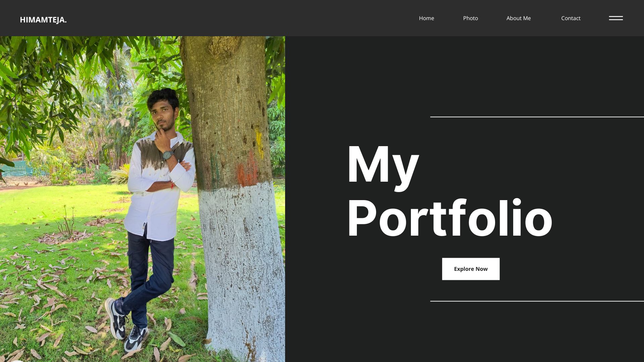
Task: Go to the Home nav link
Action: pos(426,18)
